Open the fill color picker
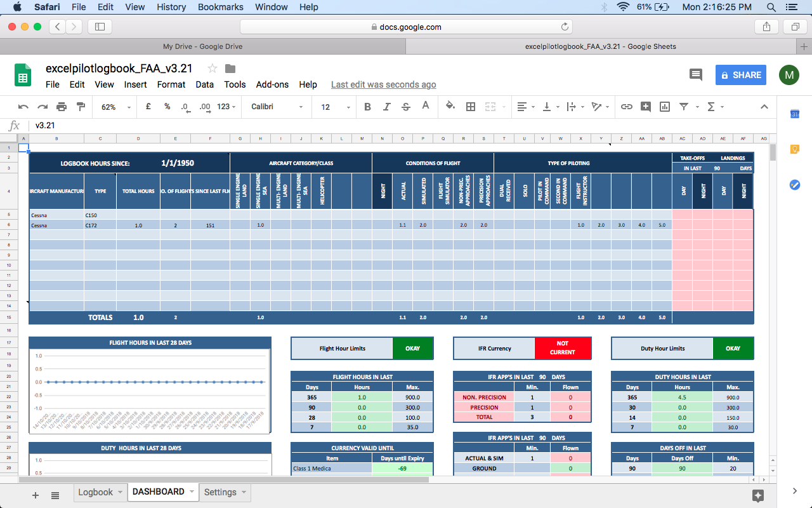Screen dimensions: 812x508 (x=450, y=107)
